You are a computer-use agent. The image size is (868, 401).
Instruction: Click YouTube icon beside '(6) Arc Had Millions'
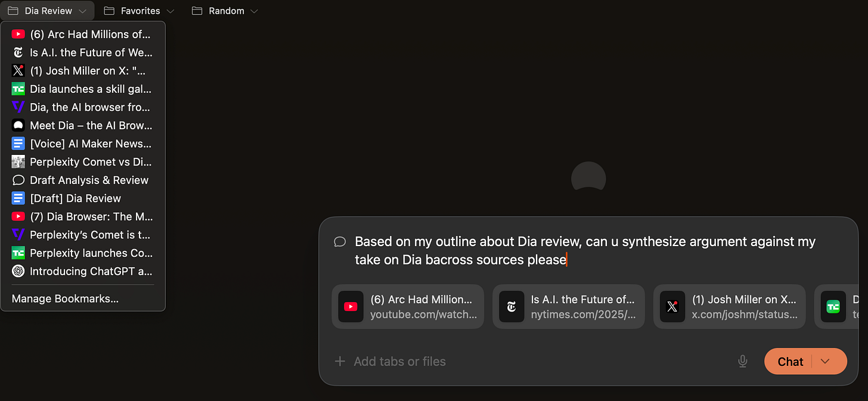click(18, 35)
